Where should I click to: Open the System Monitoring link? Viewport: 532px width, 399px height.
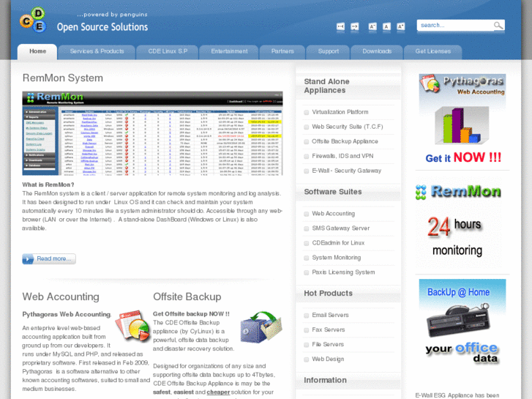[336, 258]
